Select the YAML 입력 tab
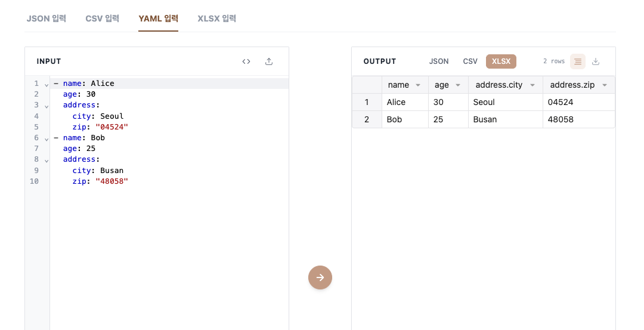The height and width of the screenshot is (330, 644). (x=158, y=18)
